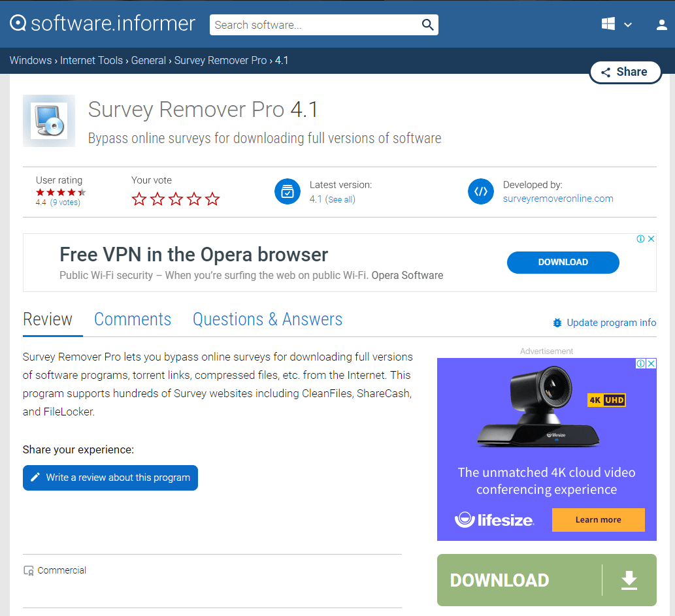675x616 pixels.
Task: Click the green DOWNLOAD button
Action: 547,580
